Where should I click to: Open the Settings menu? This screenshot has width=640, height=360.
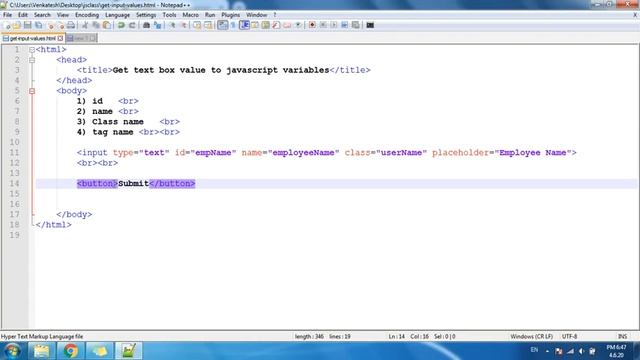[x=146, y=15]
